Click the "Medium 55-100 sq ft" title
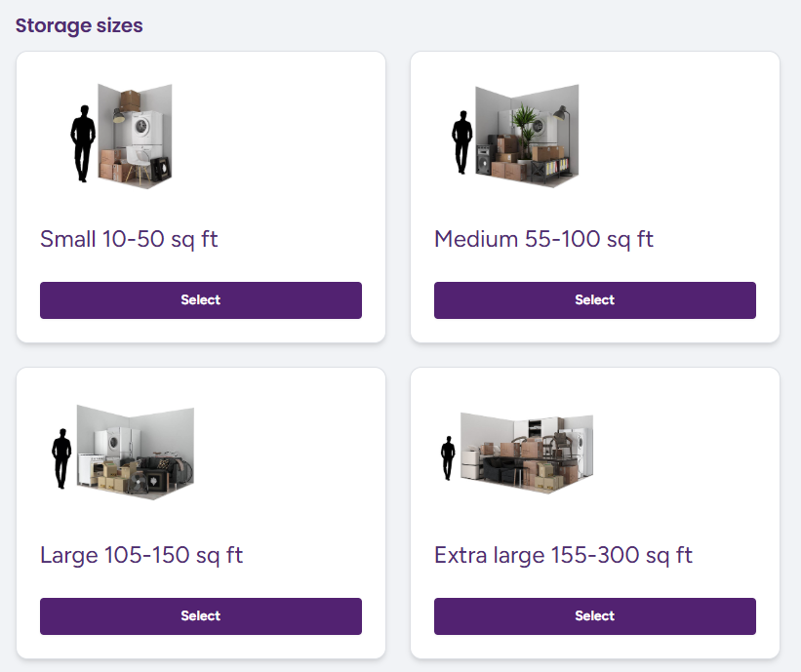The width and height of the screenshot is (801, 672). coord(543,239)
